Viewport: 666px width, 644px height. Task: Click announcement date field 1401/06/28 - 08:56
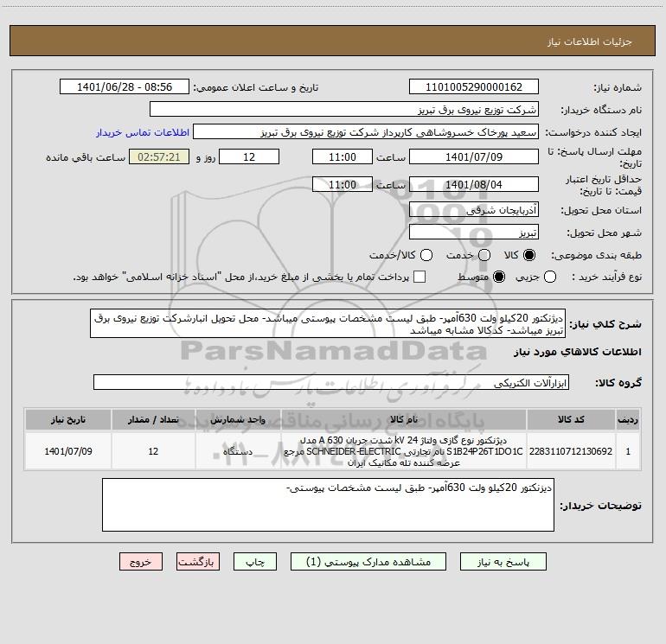[x=125, y=86]
